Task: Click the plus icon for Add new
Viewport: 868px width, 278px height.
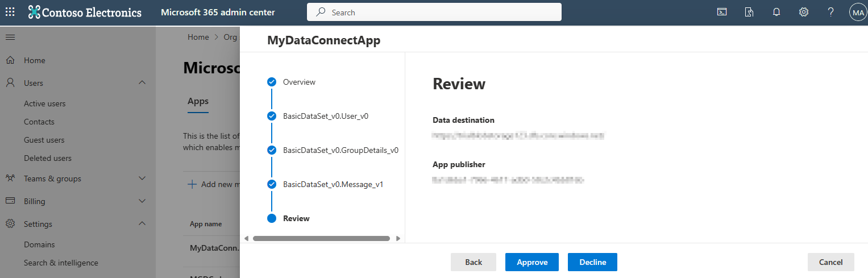Action: click(x=192, y=184)
